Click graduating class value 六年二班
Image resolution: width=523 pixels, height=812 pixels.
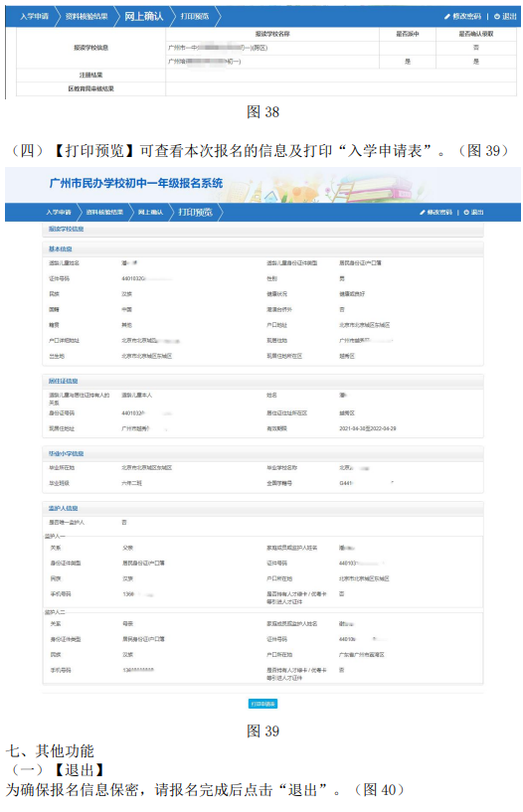131,483
